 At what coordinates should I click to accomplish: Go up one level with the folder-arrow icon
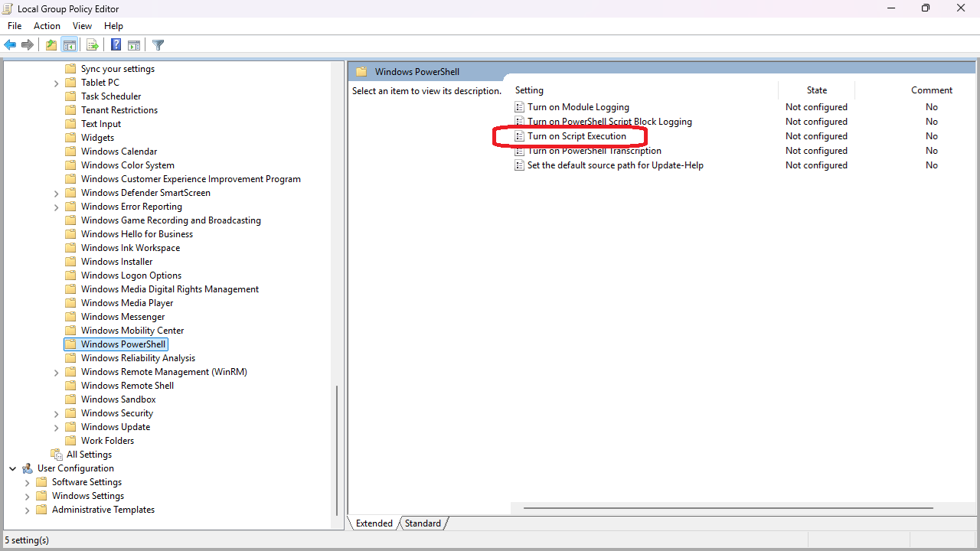pos(51,45)
